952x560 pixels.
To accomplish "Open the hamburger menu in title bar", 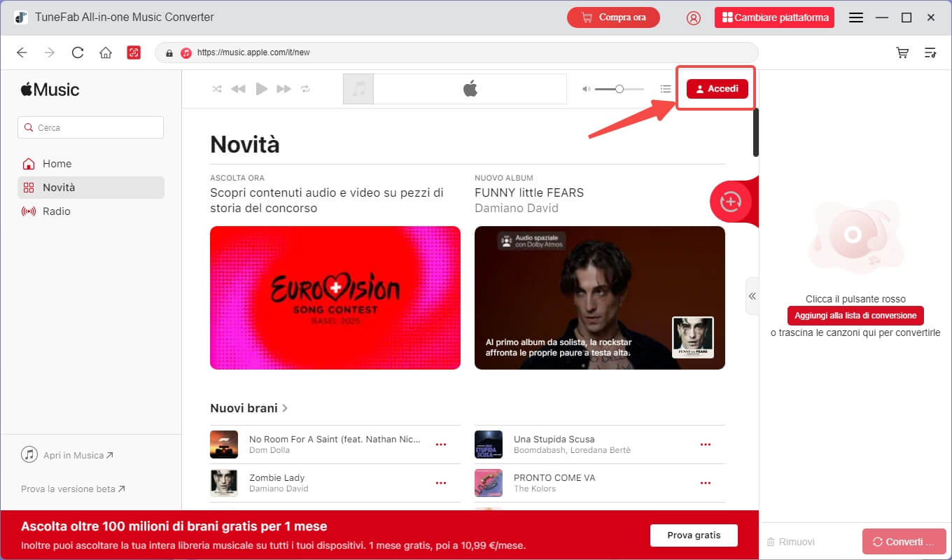I will point(855,17).
